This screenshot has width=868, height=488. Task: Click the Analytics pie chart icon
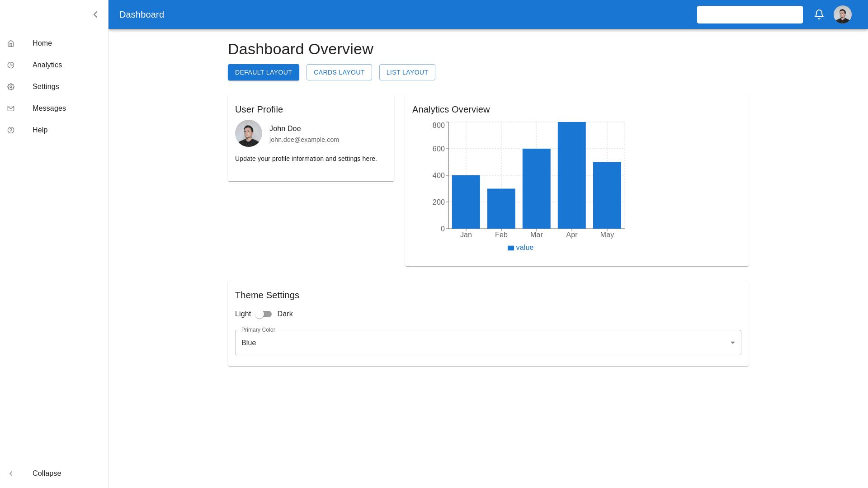coord(11,65)
